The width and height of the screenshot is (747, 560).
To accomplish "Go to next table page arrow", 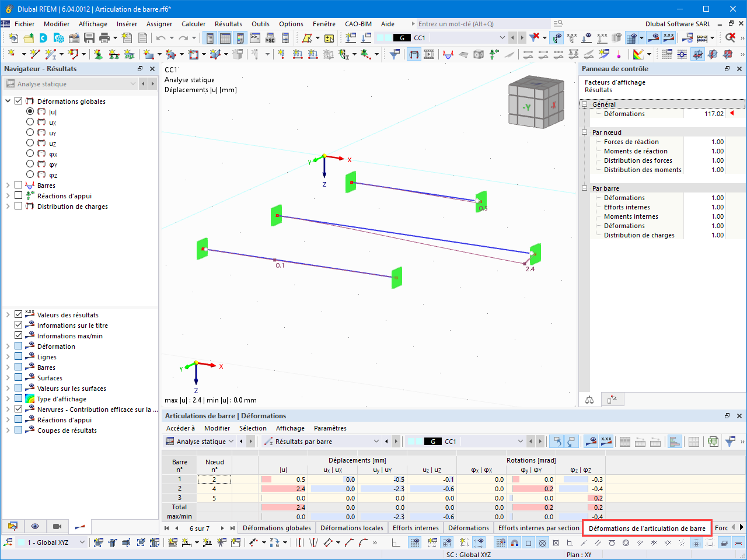I will tap(222, 528).
